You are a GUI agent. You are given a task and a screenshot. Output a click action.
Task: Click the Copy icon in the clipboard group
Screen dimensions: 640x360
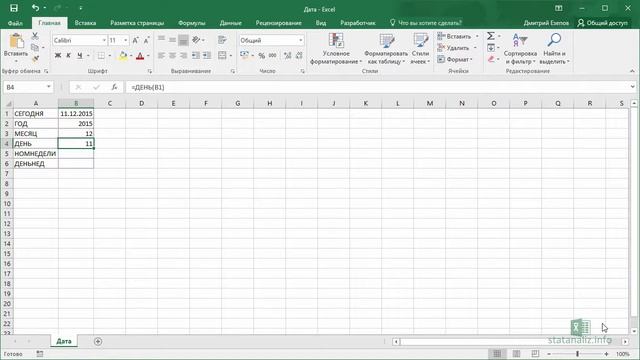(x=35, y=48)
